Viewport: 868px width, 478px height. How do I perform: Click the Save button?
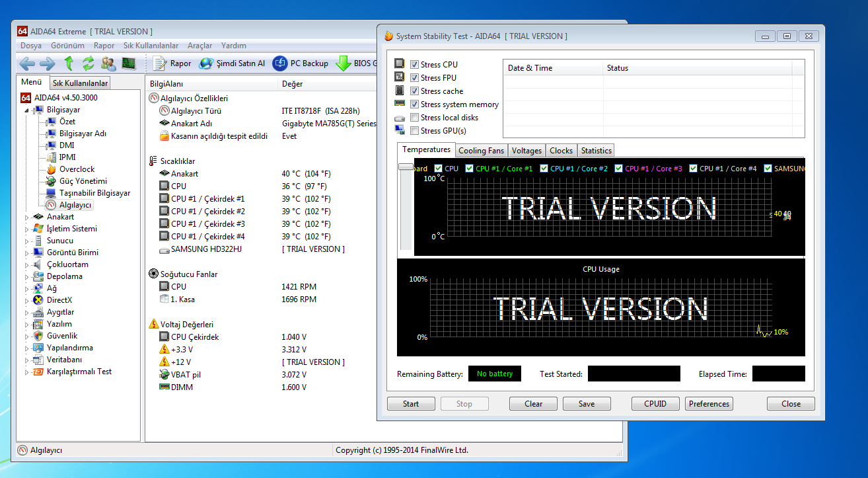pos(587,404)
